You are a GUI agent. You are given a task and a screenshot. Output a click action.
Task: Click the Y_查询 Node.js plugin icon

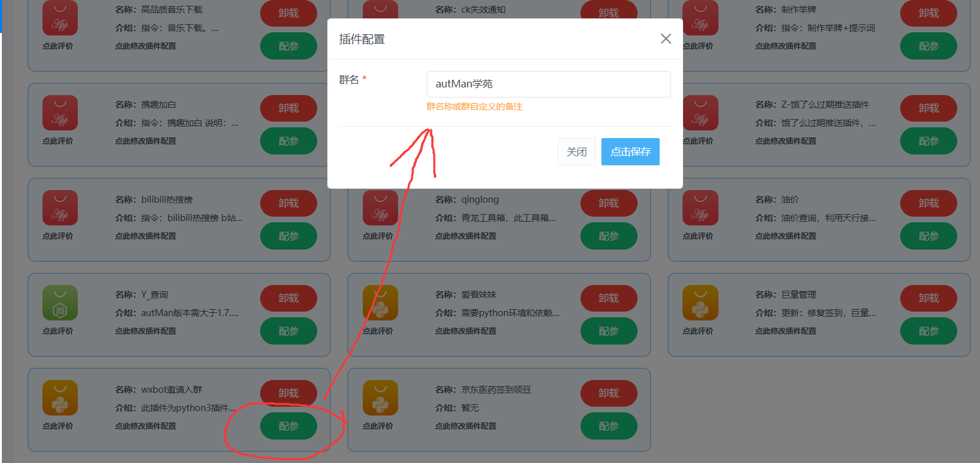[x=60, y=303]
